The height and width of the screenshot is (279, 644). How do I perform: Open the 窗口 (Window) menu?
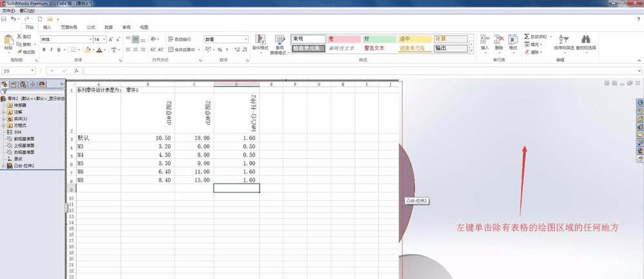26,11
